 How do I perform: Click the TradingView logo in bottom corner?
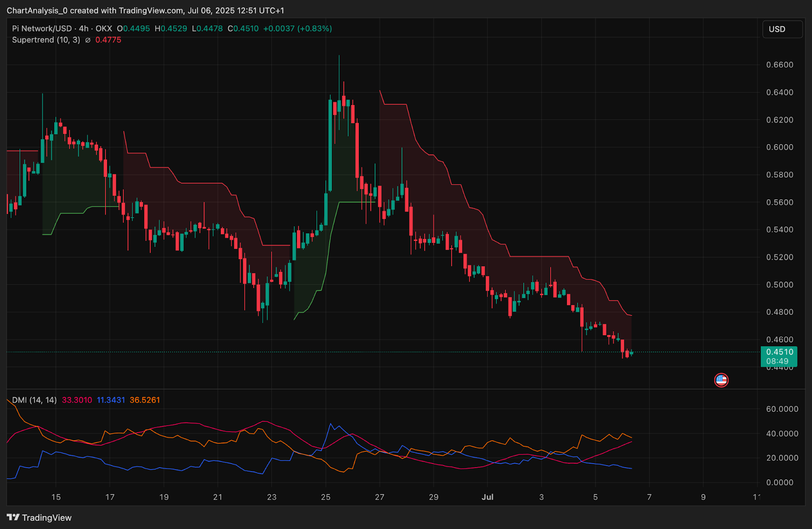click(x=39, y=517)
